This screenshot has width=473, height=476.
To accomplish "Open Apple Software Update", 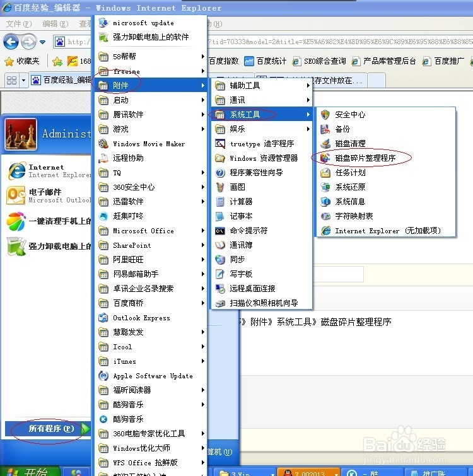I will pyautogui.click(x=151, y=376).
